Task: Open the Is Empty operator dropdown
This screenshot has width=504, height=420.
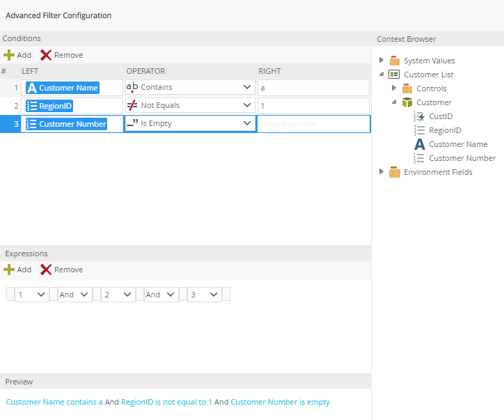Action: tap(248, 123)
